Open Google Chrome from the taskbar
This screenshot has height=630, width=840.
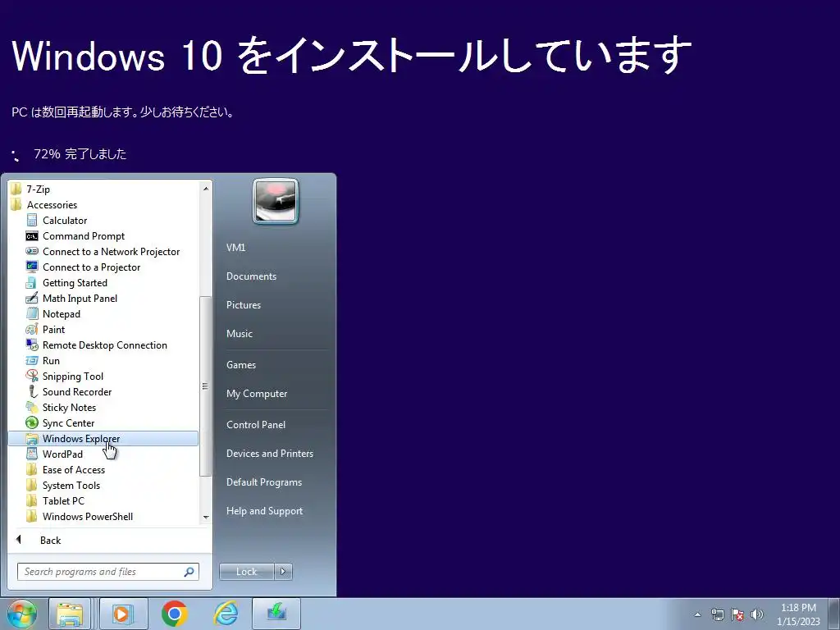[x=175, y=614]
